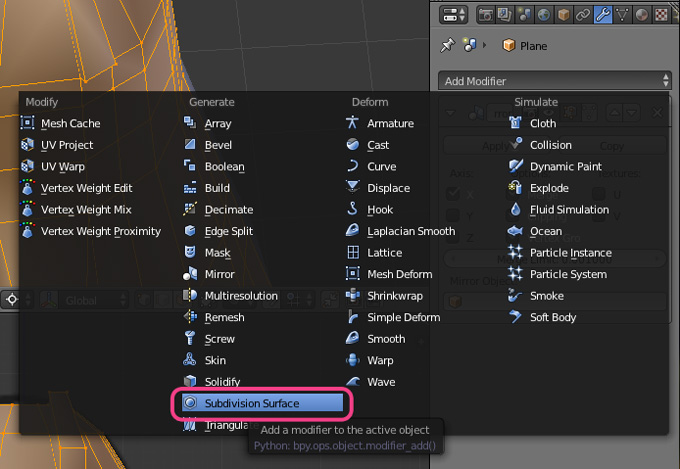Viewport: 680px width, 469px height.
Task: Click the Cloth simulation icon
Action: coord(515,123)
